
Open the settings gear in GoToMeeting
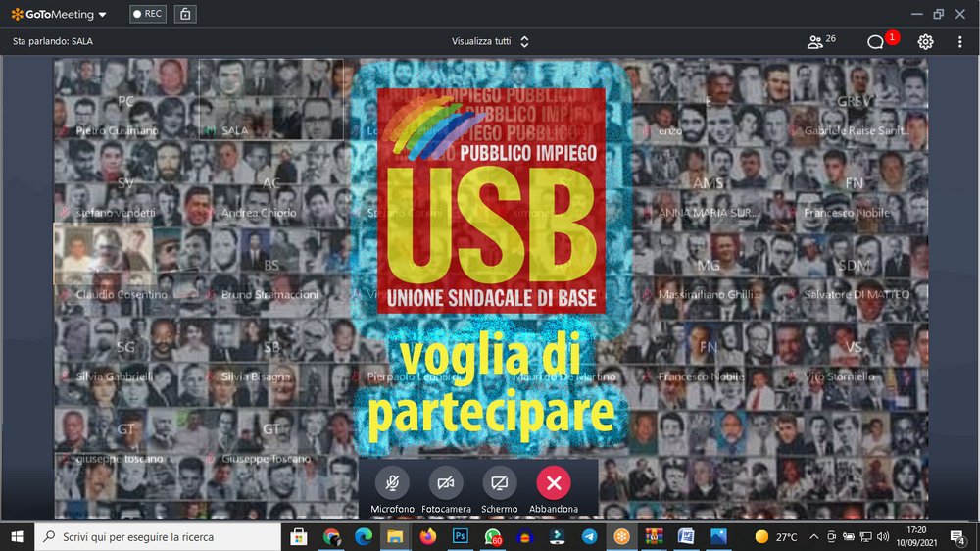(x=925, y=42)
